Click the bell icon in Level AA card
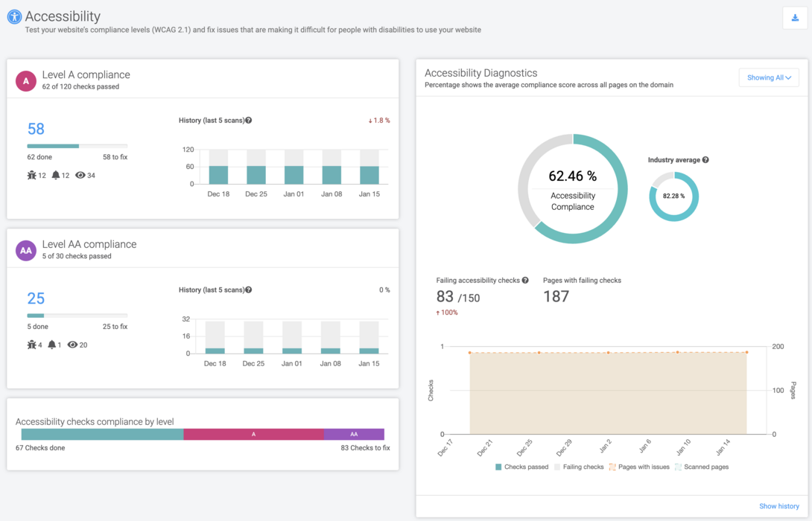Screen dimensions: 812x521 point(51,345)
